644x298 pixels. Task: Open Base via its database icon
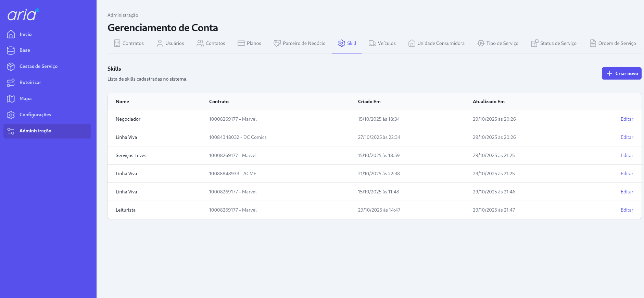coord(11,50)
